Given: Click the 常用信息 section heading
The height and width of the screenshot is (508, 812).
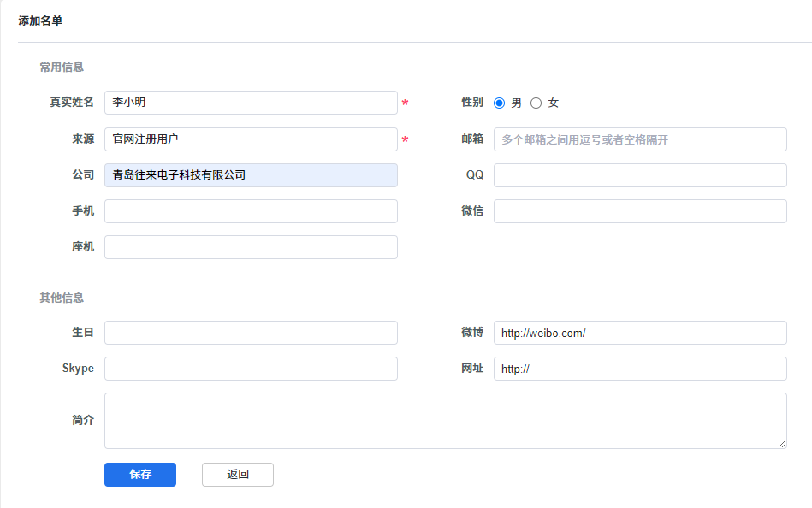Looking at the screenshot, I should click(62, 67).
